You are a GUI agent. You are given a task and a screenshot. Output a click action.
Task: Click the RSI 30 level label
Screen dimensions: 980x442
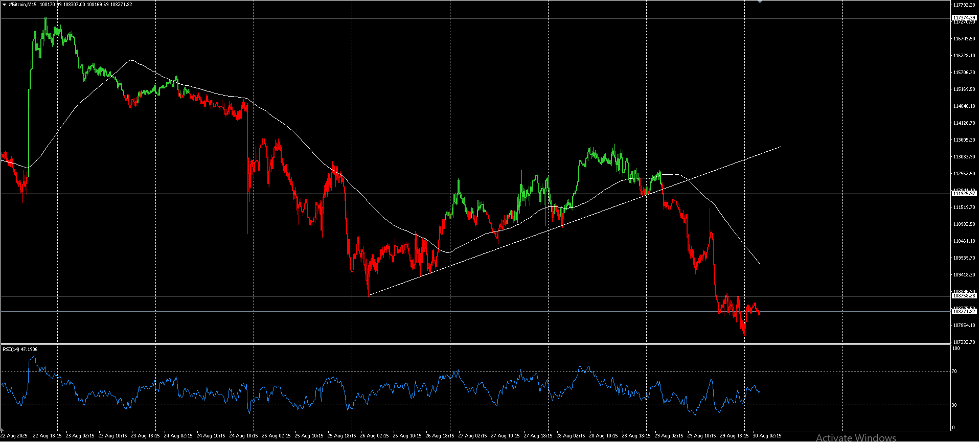[x=954, y=405]
